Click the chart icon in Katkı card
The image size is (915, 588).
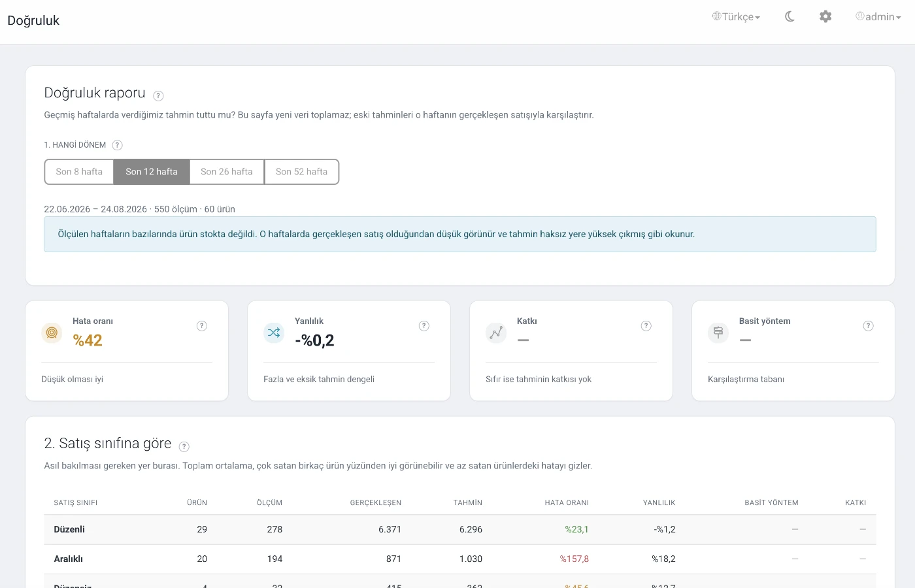tap(496, 333)
